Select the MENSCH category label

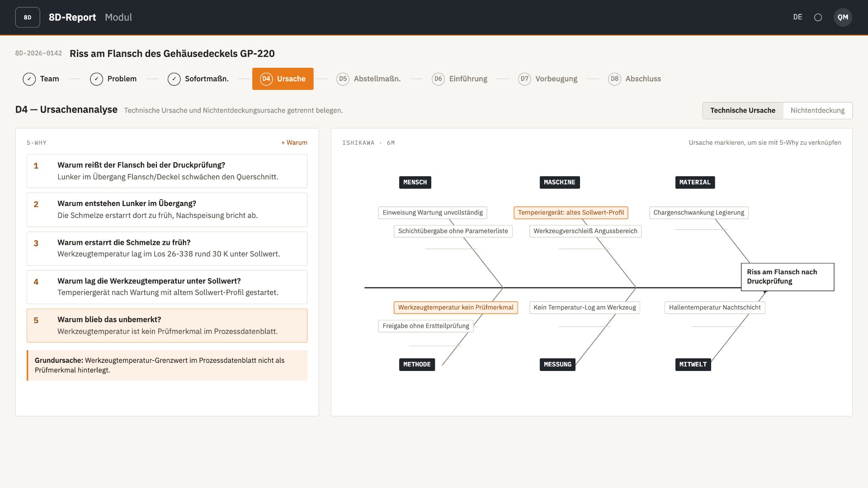point(415,182)
